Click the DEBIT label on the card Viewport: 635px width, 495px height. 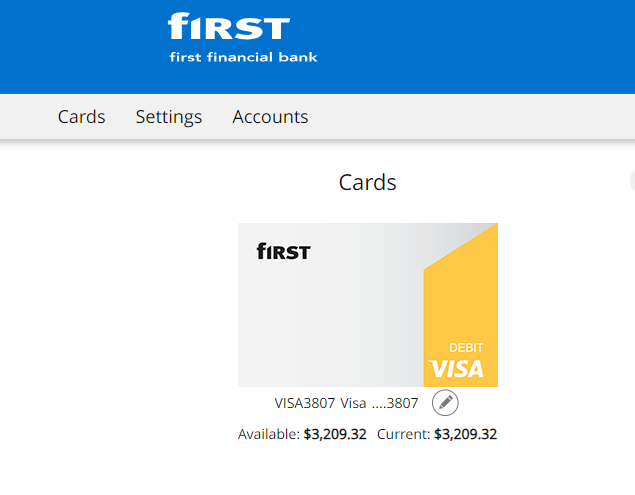[x=466, y=348]
